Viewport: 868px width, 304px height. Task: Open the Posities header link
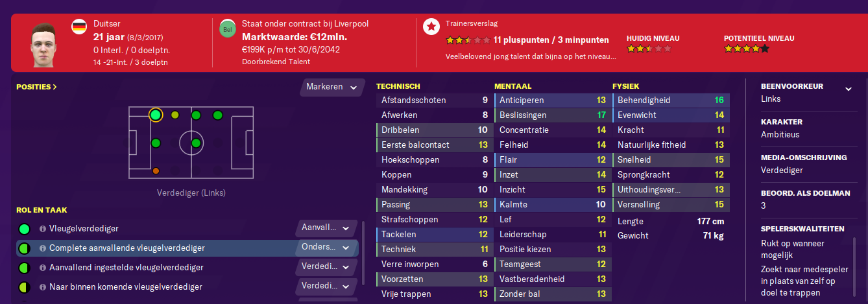[36, 86]
